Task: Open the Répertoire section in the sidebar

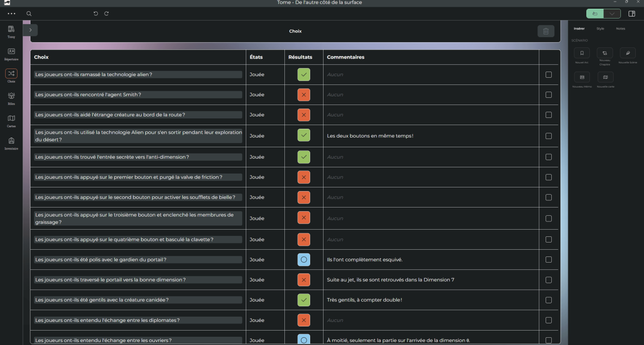Action: [x=11, y=52]
